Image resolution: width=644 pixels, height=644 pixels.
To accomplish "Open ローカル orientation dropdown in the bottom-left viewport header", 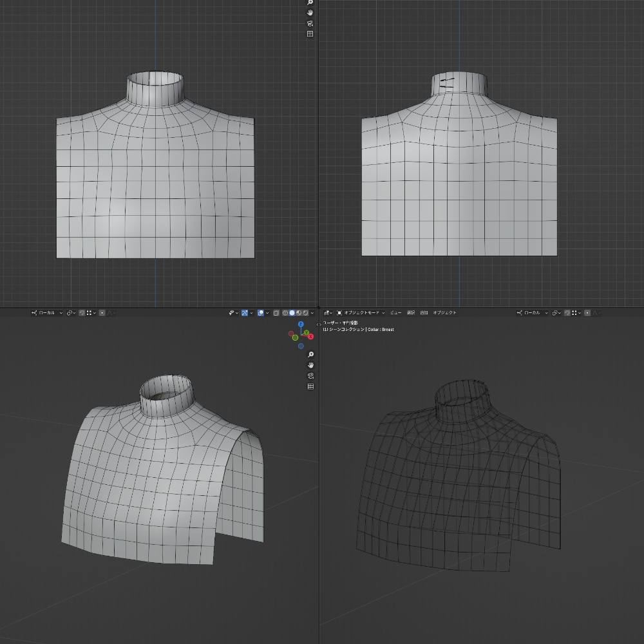I will click(47, 312).
